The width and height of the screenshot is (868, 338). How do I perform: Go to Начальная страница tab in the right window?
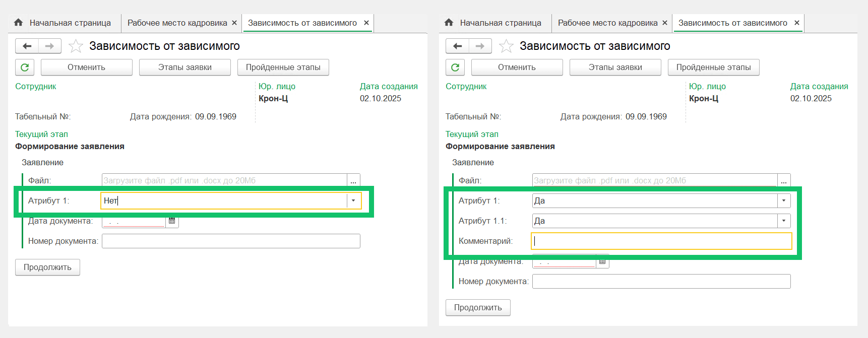click(x=500, y=23)
